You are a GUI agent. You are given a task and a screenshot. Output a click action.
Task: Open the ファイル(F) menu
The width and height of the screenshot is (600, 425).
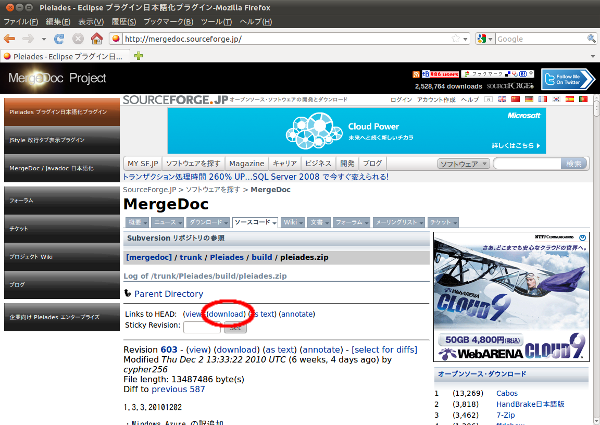point(21,21)
